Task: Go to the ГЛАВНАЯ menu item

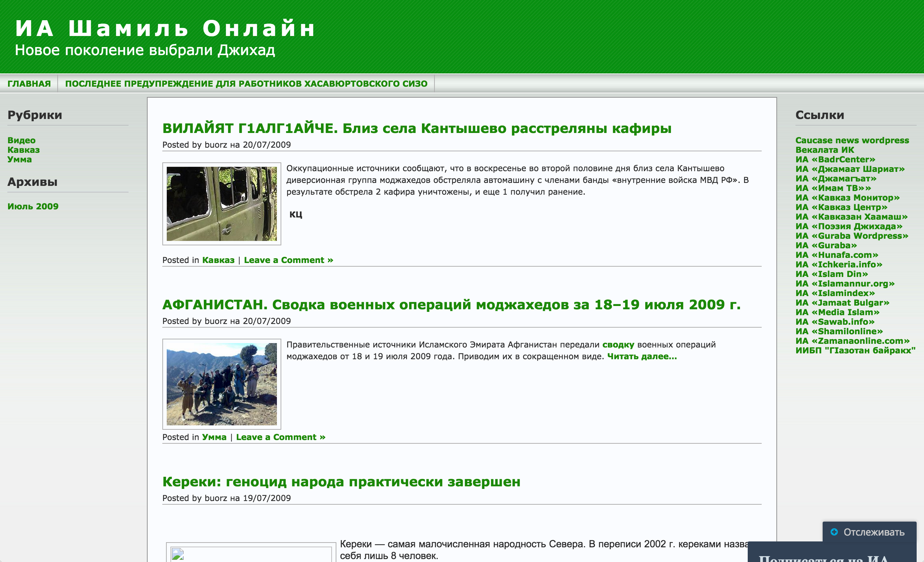Action: coord(29,84)
